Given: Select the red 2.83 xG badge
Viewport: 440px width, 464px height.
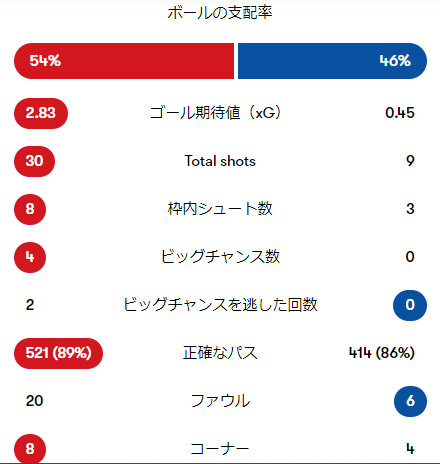Looking at the screenshot, I should point(41,113).
